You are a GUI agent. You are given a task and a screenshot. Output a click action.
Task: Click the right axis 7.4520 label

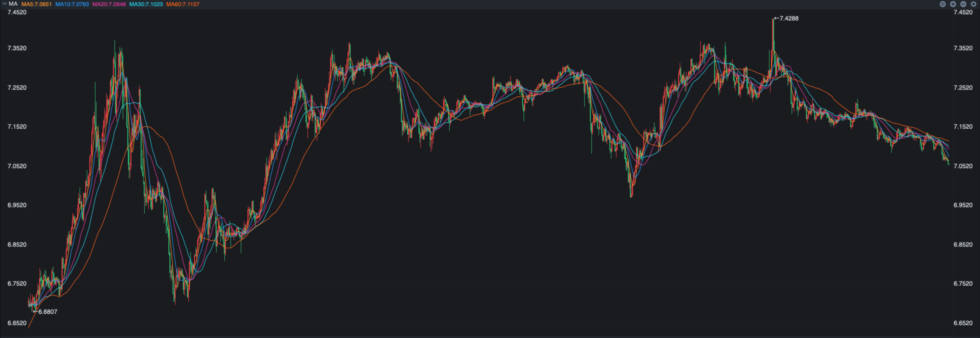[x=963, y=12]
